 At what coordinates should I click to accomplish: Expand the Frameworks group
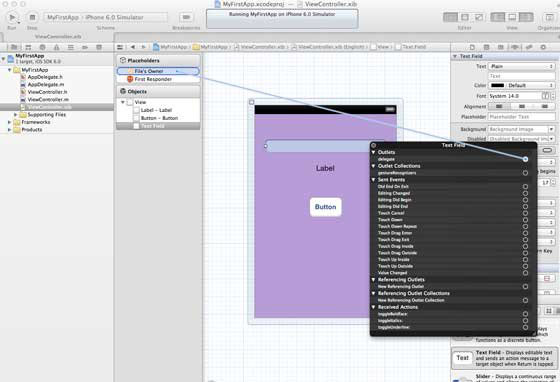tap(9, 122)
